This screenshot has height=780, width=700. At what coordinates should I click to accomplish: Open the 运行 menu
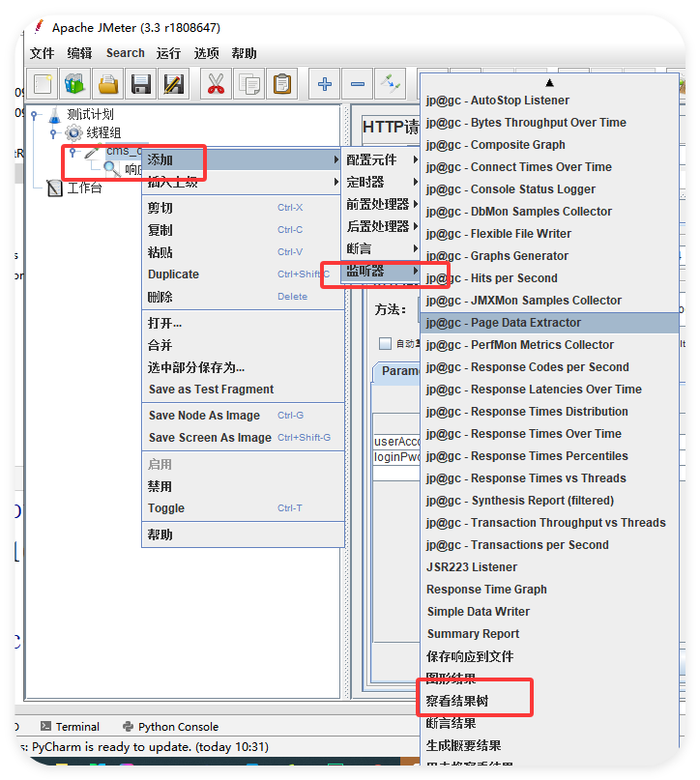[x=168, y=53]
